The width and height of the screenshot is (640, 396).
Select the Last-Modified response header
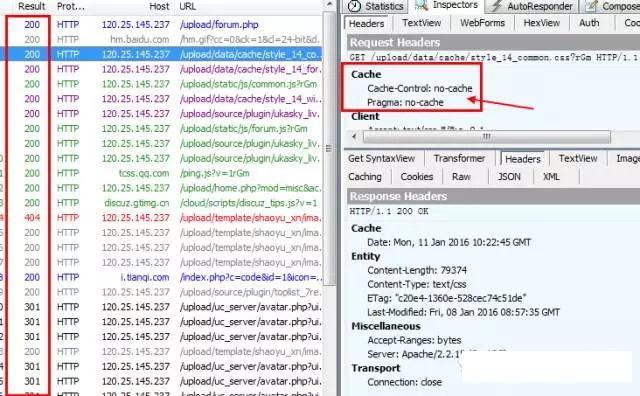coord(464,312)
